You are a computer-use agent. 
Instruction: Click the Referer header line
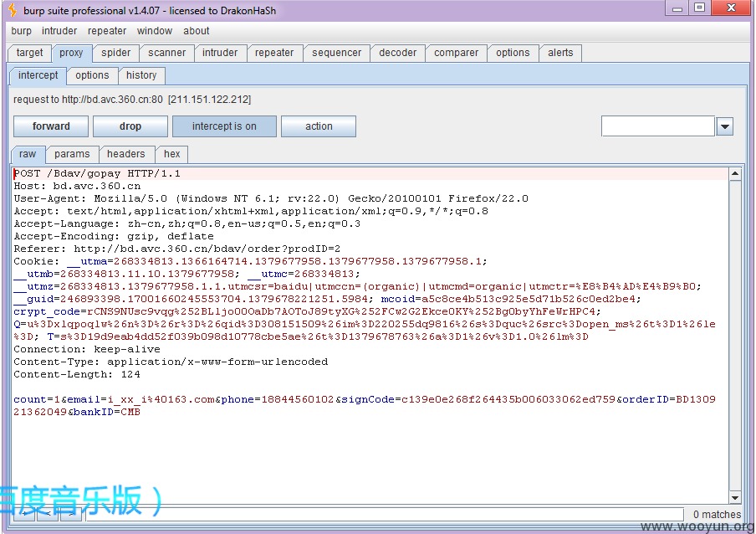(x=177, y=249)
